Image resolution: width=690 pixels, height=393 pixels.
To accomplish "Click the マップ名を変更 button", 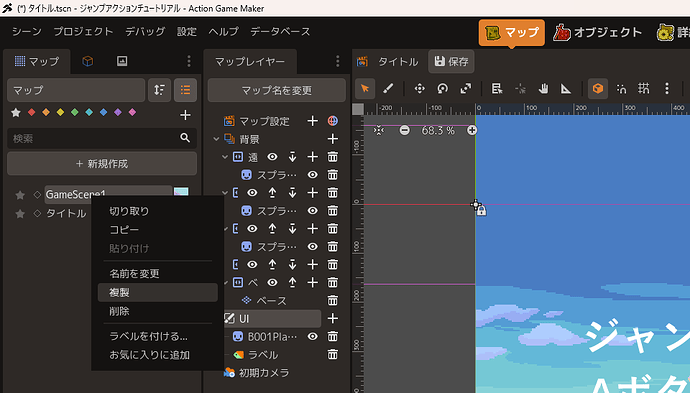I will 276,90.
